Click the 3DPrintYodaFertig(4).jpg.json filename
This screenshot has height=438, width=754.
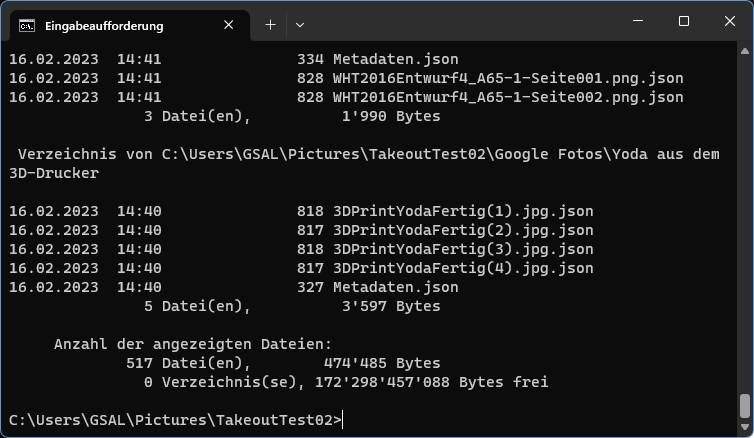click(463, 269)
